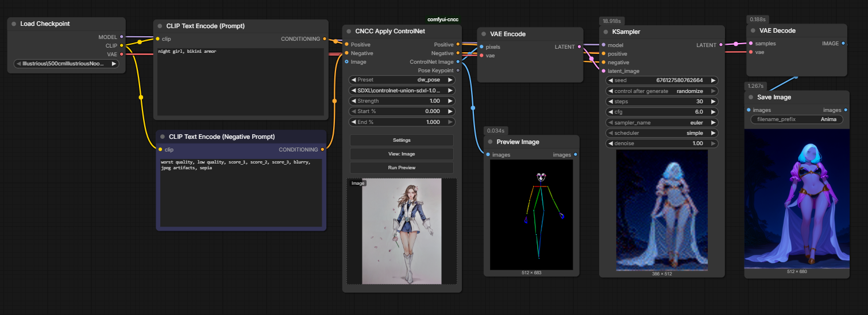Open the scheduler simple combo

coord(662,133)
